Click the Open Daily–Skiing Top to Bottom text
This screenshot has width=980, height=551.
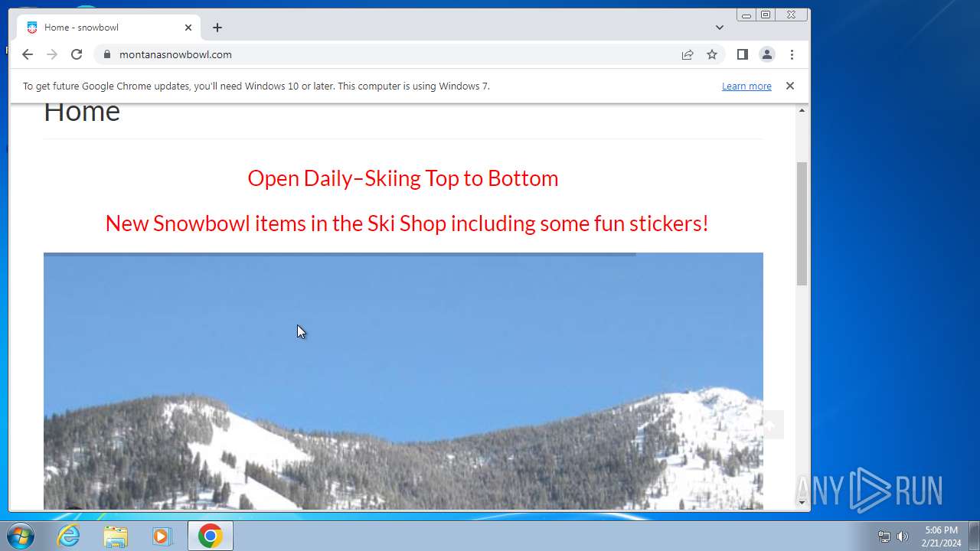click(x=403, y=178)
